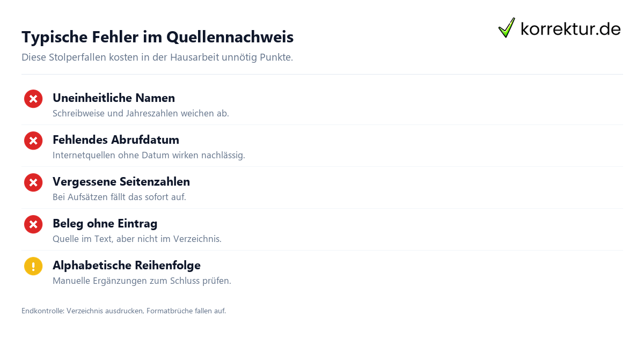This screenshot has height=338, width=644.
Task: Click the text Internetquellen ohne Datum wirken nachlässig
Action: tap(149, 156)
